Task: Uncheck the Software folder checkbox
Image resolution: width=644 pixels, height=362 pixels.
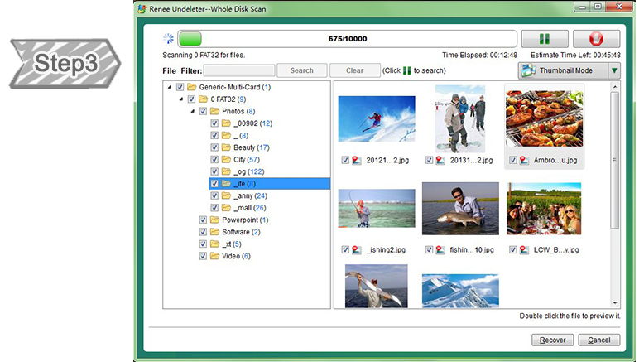Action: (204, 232)
